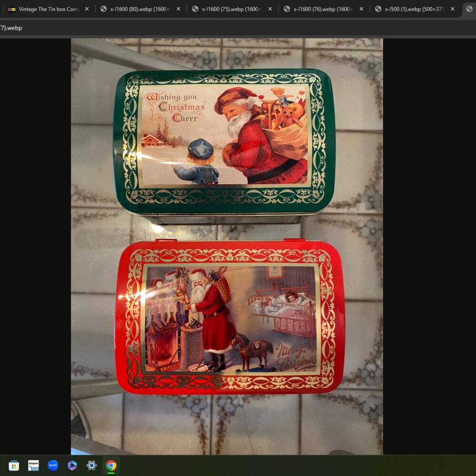The width and height of the screenshot is (476, 476).
Task: Launch Zoom from the taskbar
Action: [x=53, y=466]
